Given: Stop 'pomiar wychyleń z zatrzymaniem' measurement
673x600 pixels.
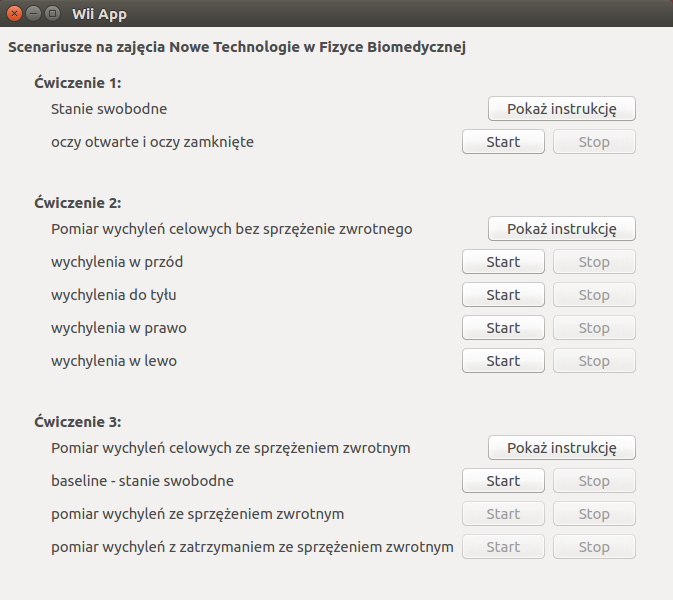Looking at the screenshot, I should click(x=594, y=546).
